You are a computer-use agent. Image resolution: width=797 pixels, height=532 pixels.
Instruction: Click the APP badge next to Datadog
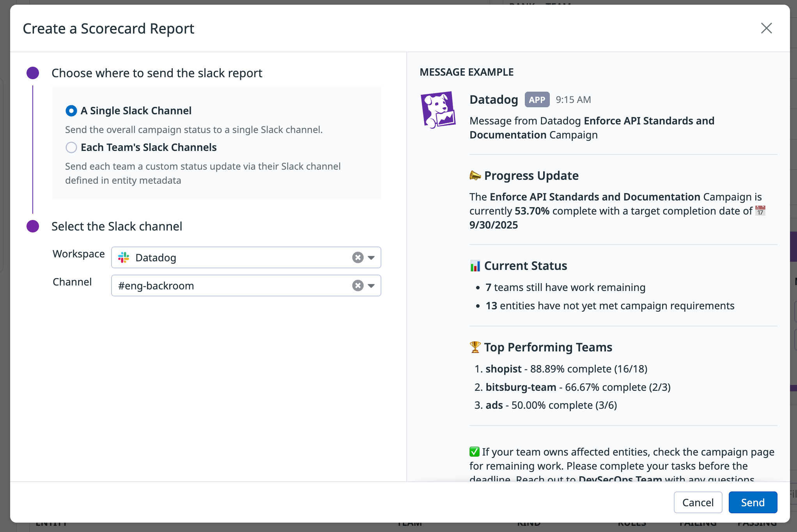[537, 99]
